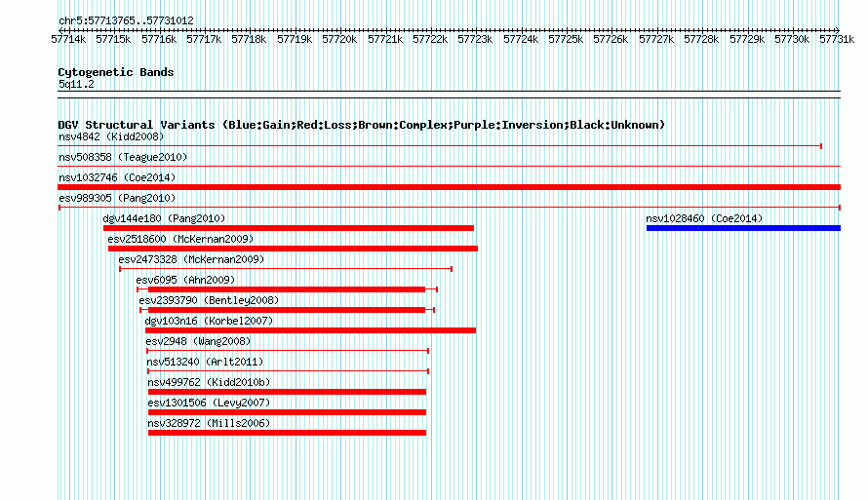Click the nsv508358 thin red line
868x500 pixels.
449,166
